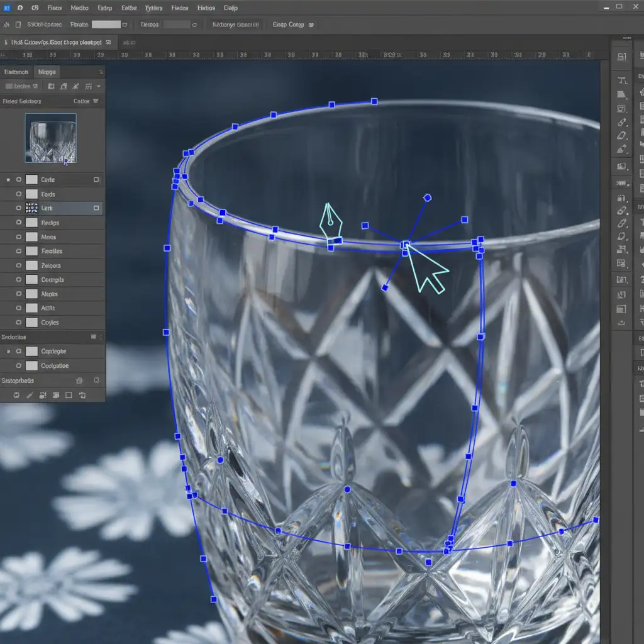The width and height of the screenshot is (644, 644).
Task: Click the first icon at top of right toolbar
Action: (622, 57)
